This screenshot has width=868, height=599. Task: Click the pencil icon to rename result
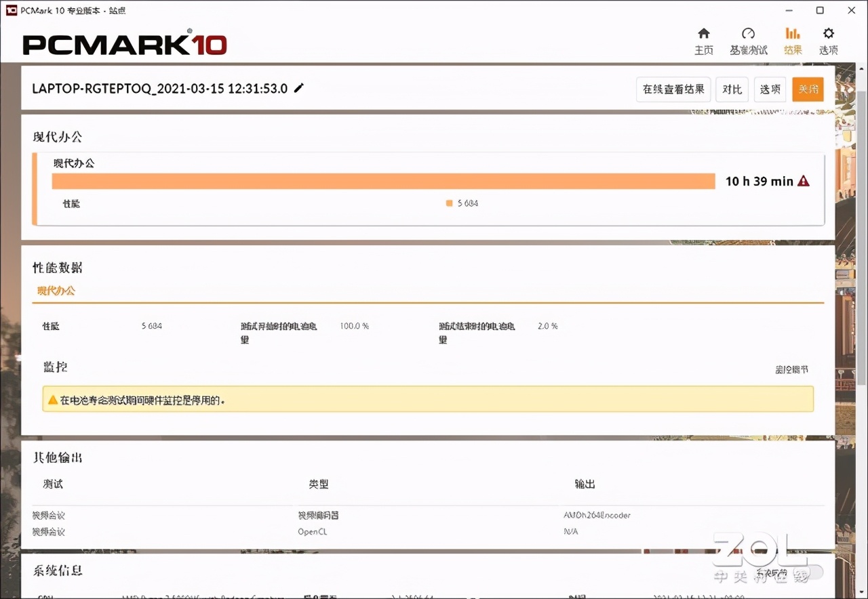[x=299, y=88]
